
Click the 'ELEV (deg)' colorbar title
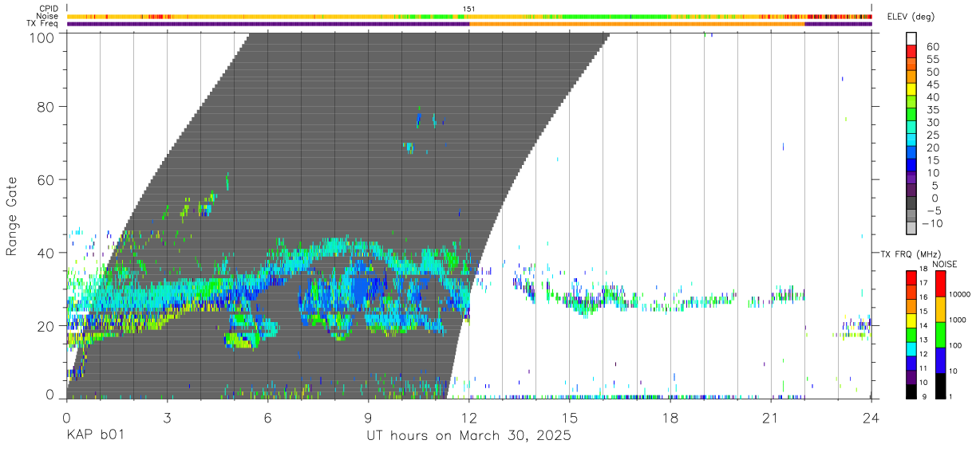pyautogui.click(x=911, y=17)
